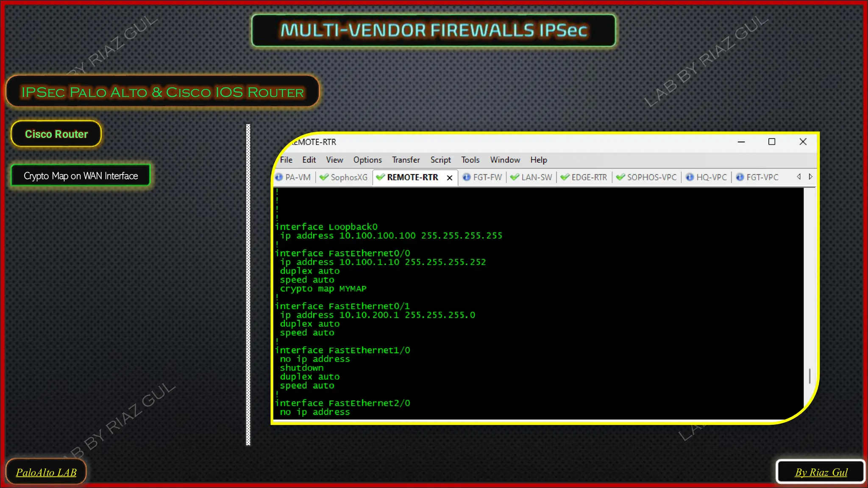Switch to the PA-VM session tab

(x=293, y=177)
